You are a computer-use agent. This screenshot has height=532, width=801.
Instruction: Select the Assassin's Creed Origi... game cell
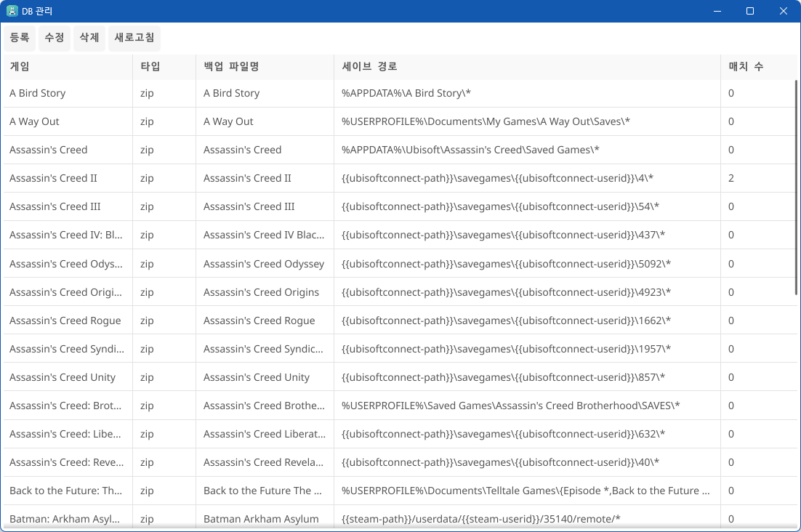pos(66,292)
